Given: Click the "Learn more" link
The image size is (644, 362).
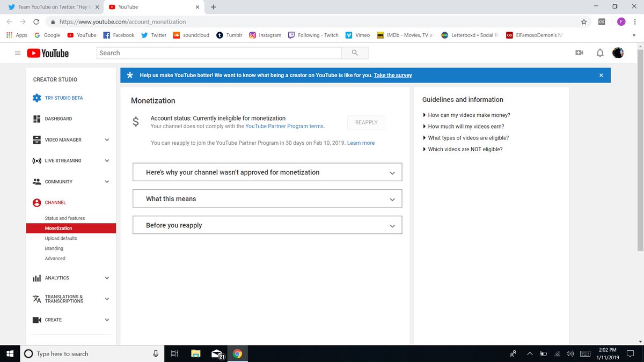Looking at the screenshot, I should coord(361,143).
